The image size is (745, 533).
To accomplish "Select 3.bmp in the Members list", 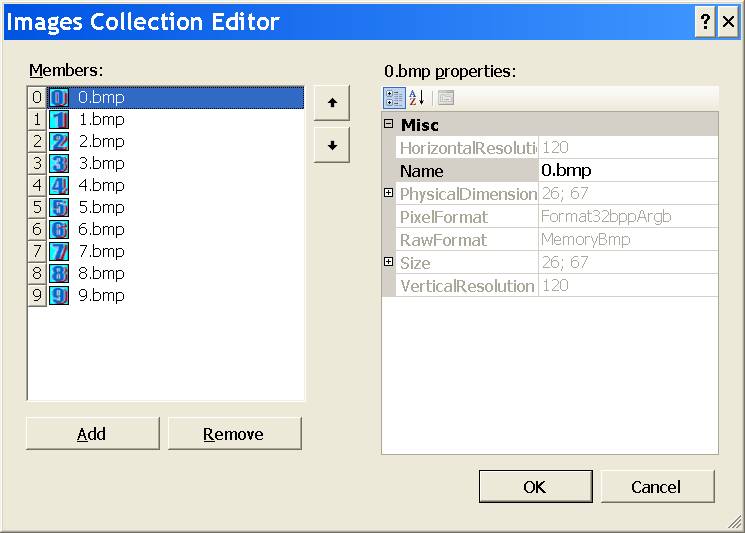I will [x=101, y=164].
